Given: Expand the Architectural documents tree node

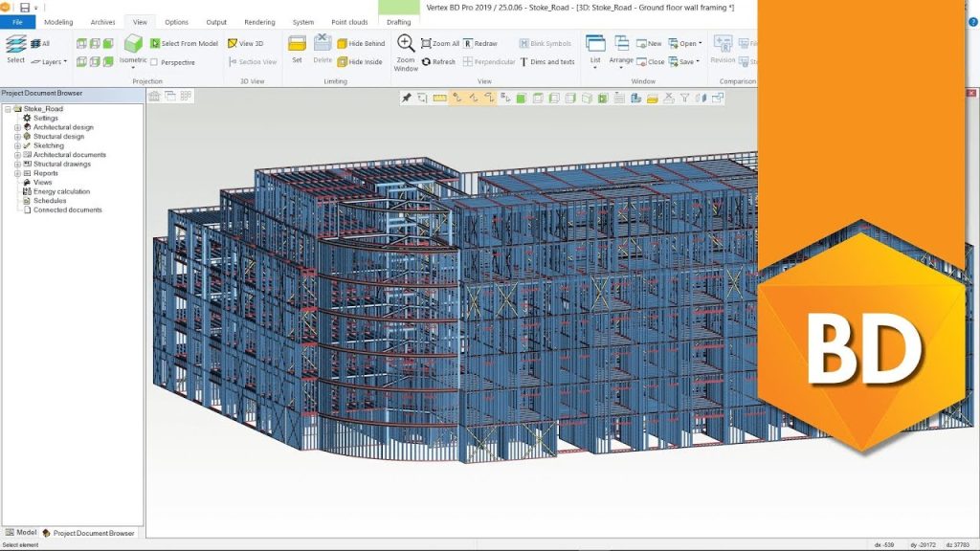Looking at the screenshot, I should click(17, 155).
